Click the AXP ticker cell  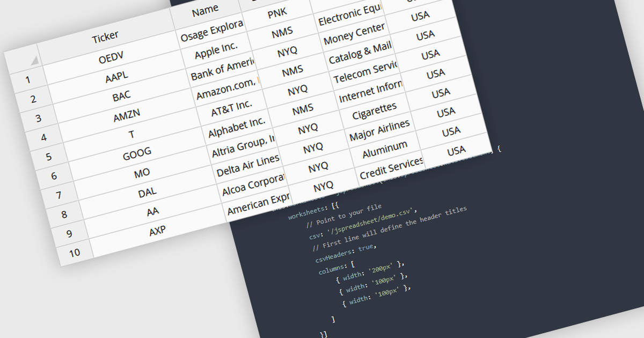coord(157,231)
